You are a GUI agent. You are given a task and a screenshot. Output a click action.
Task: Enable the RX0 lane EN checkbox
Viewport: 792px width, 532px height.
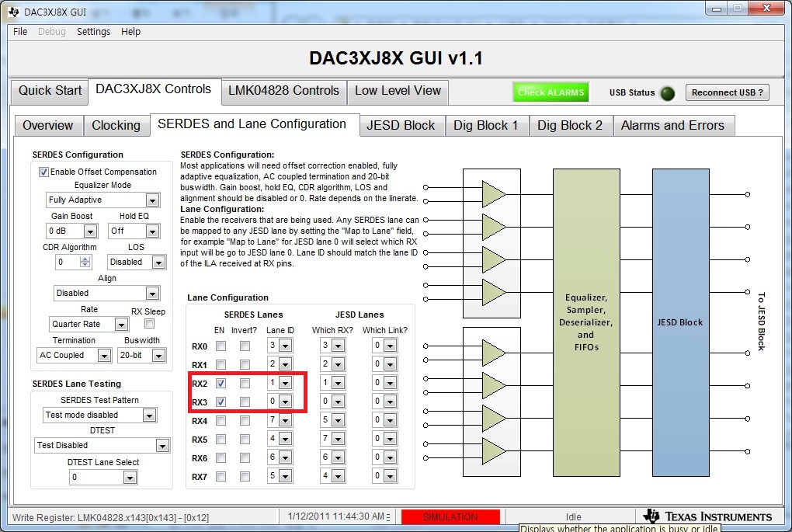click(x=221, y=346)
